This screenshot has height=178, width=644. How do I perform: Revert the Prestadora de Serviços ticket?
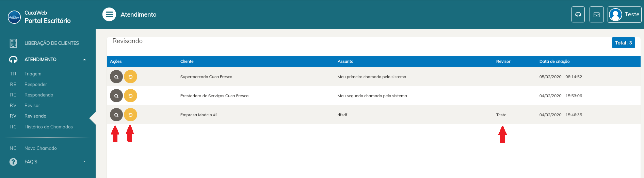130,96
